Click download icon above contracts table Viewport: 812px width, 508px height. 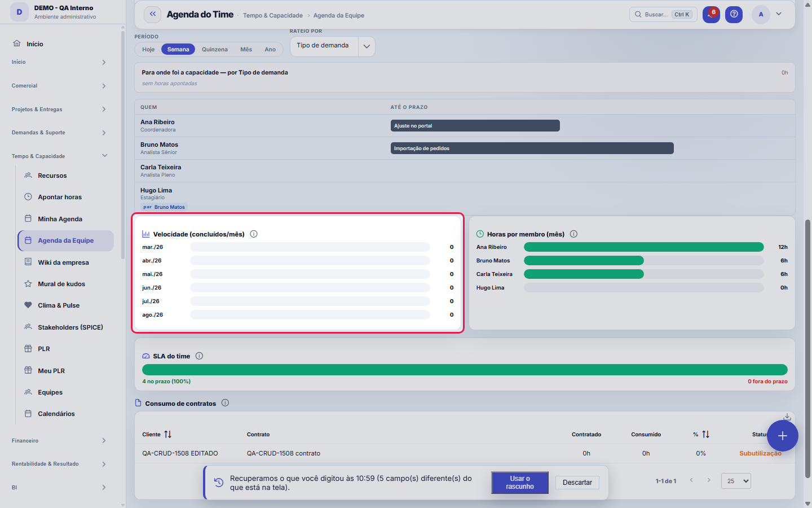(787, 417)
